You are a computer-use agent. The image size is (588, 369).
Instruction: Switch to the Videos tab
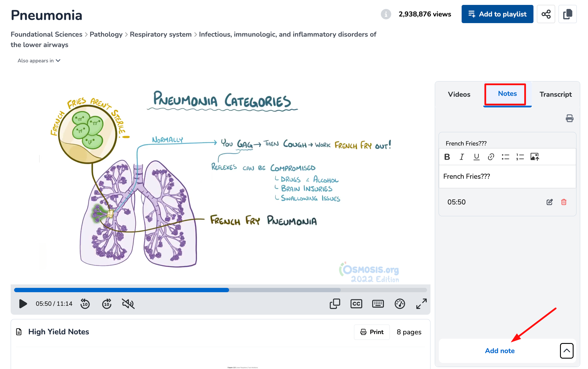(459, 94)
